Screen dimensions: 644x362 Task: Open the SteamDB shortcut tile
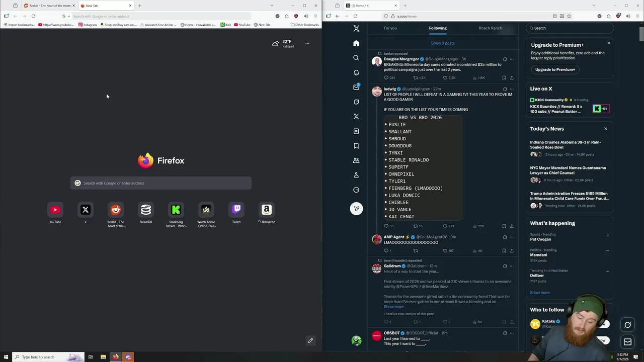(146, 210)
